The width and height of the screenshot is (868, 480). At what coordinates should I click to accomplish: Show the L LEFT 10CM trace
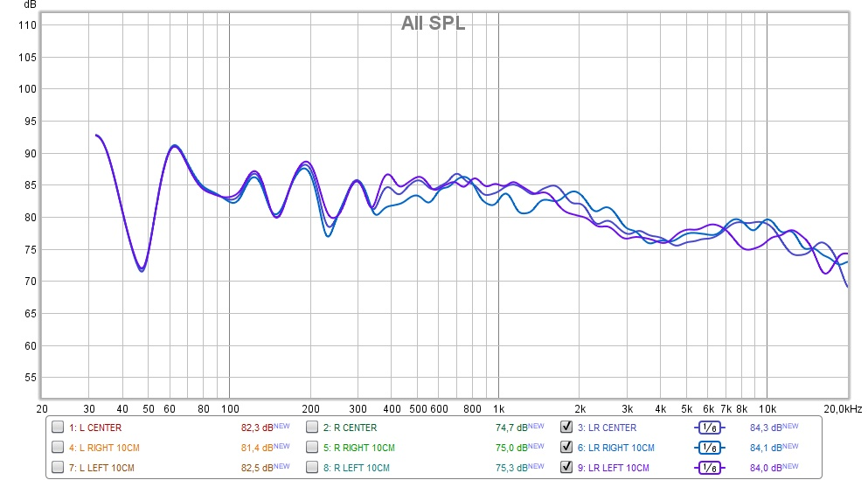point(58,467)
